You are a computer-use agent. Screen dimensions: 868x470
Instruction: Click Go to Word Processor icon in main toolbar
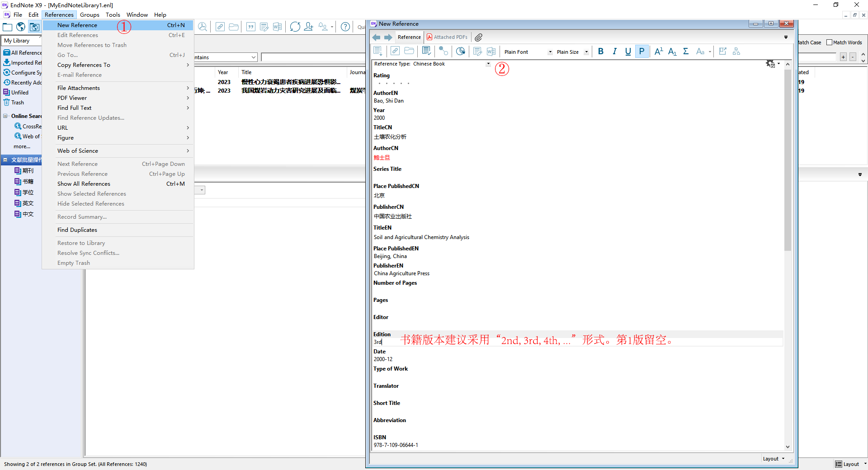278,27
